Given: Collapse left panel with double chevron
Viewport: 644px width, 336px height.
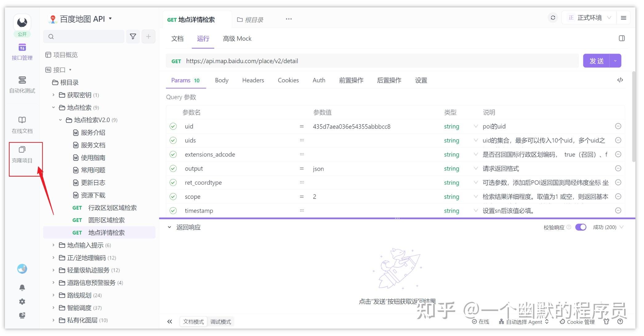Looking at the screenshot, I should pos(170,322).
